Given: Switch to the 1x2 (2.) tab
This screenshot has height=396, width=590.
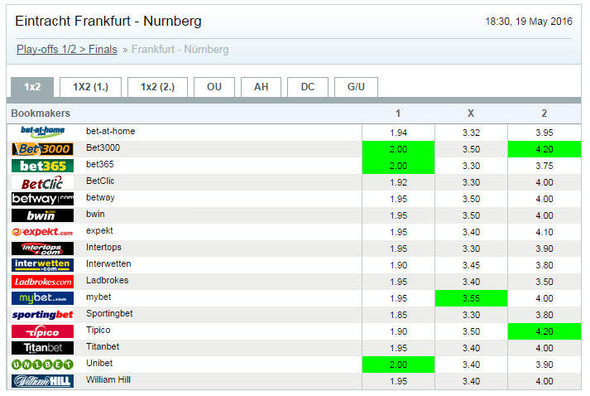Looking at the screenshot, I should coord(158,87).
